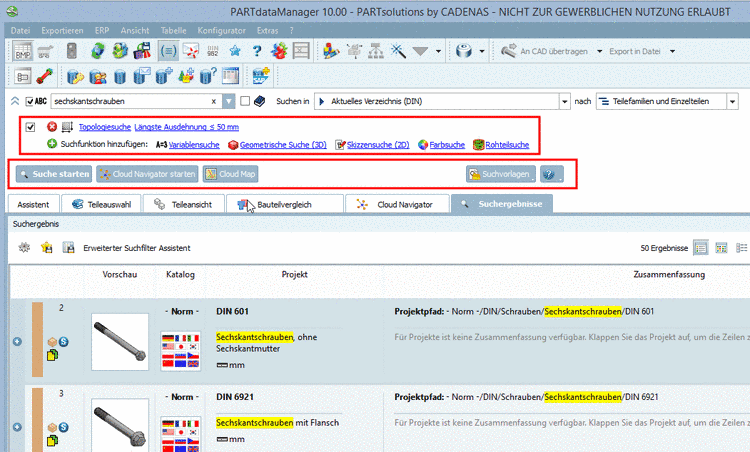This screenshot has height=452, width=750.
Task: Click the blue book icon beside search field
Action: (260, 101)
